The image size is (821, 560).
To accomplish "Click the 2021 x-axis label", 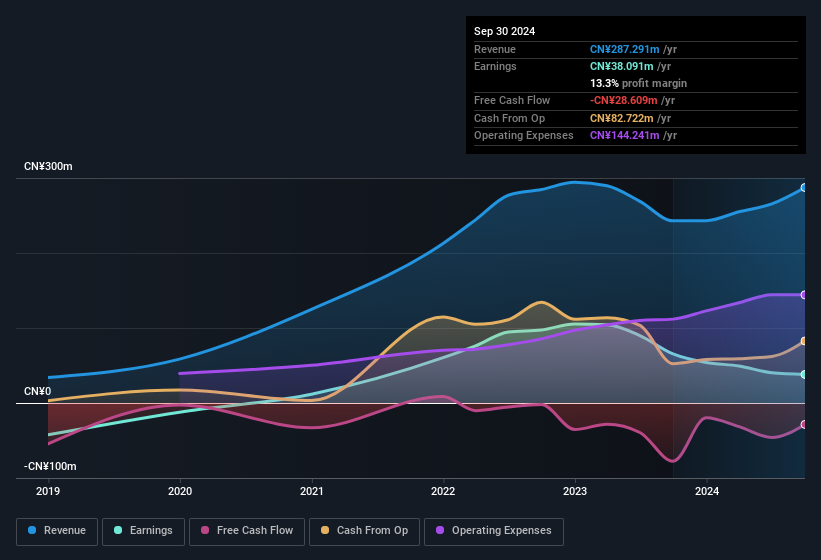I will click(x=312, y=491).
